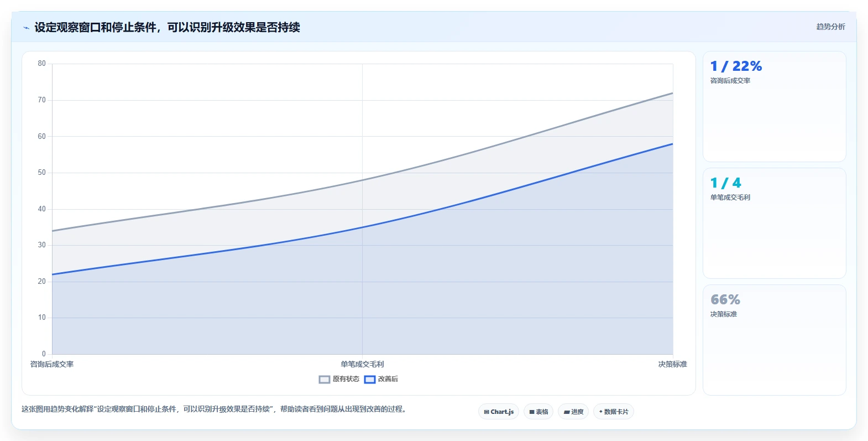Click the chart description caption below

(x=214, y=409)
